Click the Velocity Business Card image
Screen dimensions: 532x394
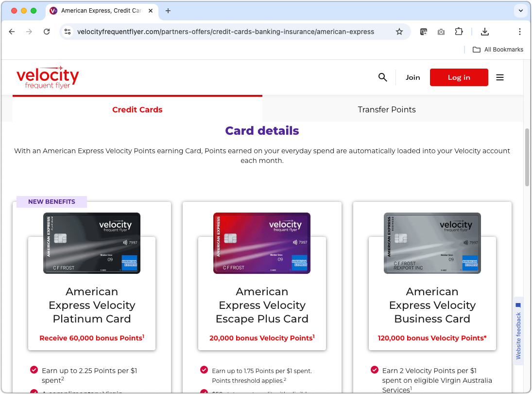coord(432,243)
